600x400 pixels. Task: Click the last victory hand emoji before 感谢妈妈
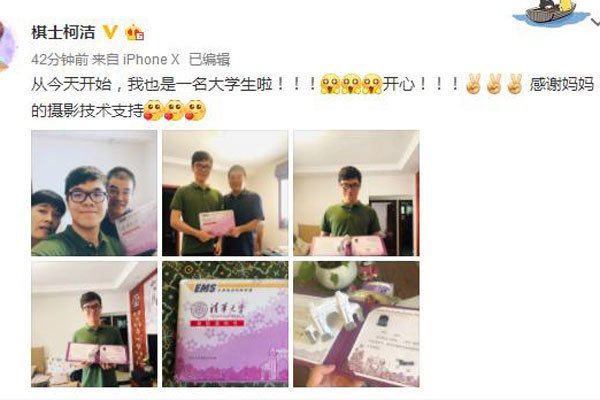pyautogui.click(x=514, y=84)
